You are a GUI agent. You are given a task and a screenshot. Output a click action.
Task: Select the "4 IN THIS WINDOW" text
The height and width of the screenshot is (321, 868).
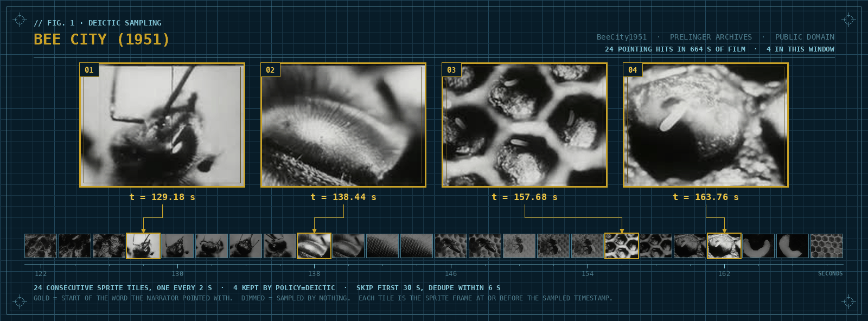[800, 49]
